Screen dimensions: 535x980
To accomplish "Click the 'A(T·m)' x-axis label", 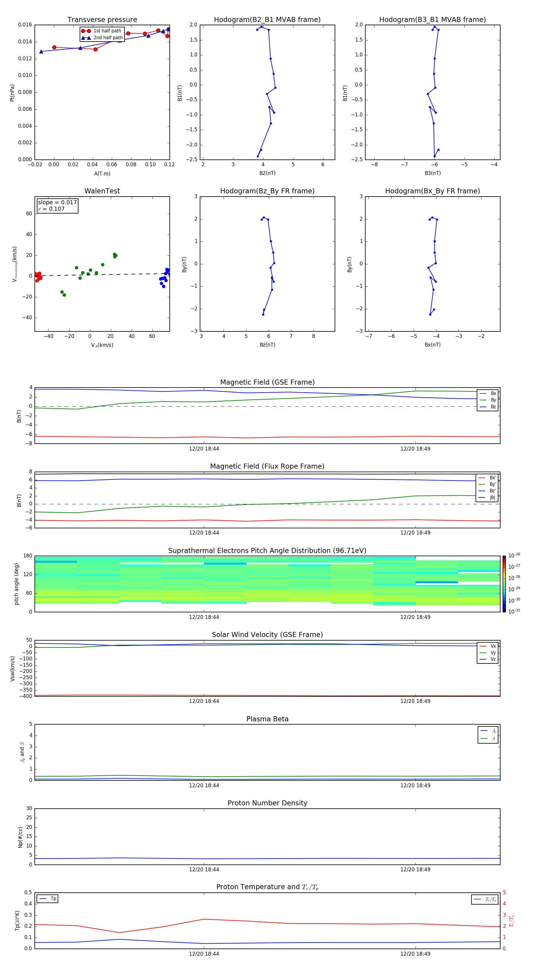I will coord(102,173).
